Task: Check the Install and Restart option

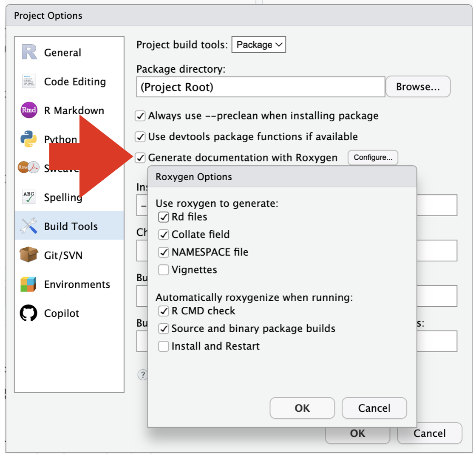Action: coord(164,346)
